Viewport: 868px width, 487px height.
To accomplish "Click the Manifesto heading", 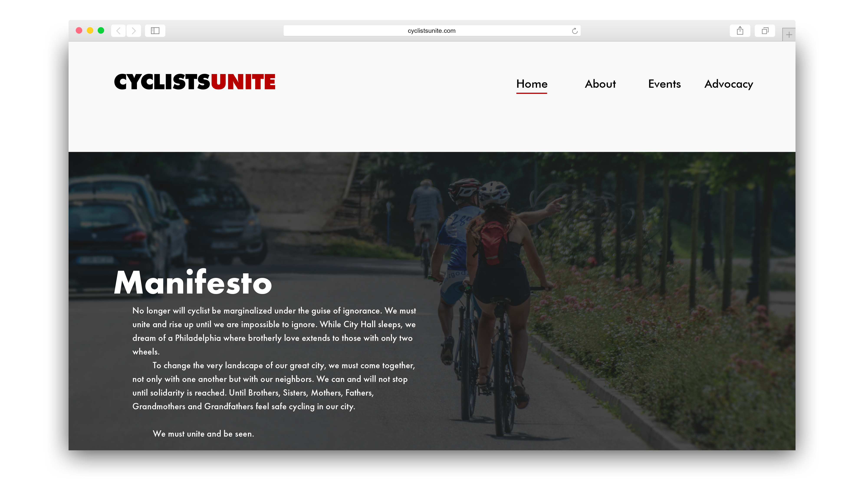I will 193,283.
